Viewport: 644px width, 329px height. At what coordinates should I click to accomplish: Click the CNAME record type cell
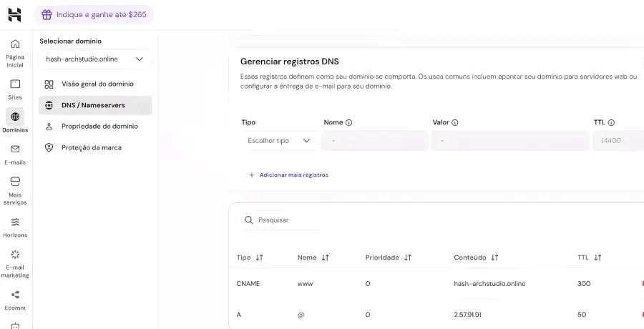tap(248, 284)
